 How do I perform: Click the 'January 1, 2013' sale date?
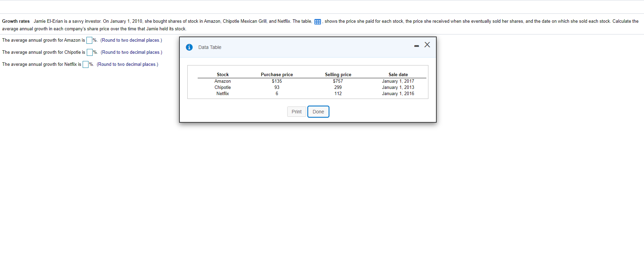(398, 88)
